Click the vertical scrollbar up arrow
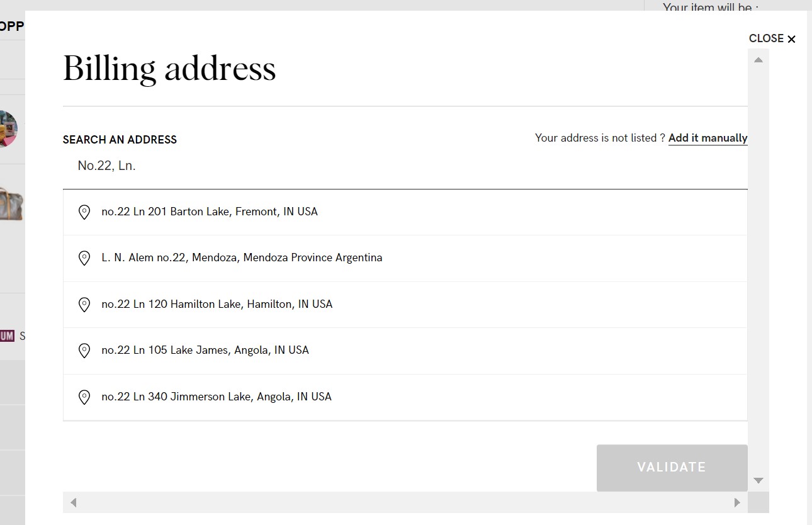 tap(758, 60)
